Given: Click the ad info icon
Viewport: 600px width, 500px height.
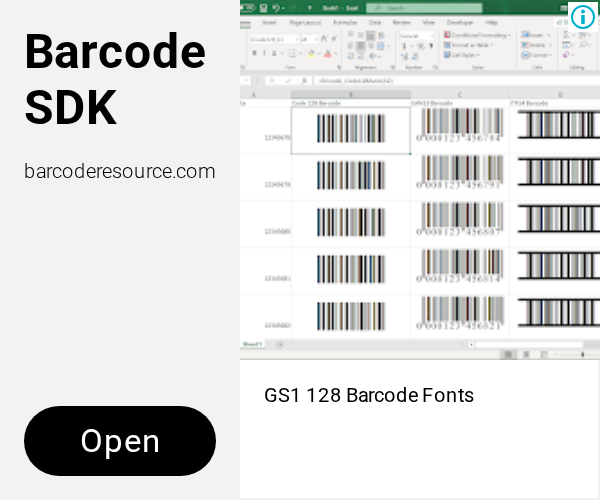Looking at the screenshot, I should (x=582, y=17).
